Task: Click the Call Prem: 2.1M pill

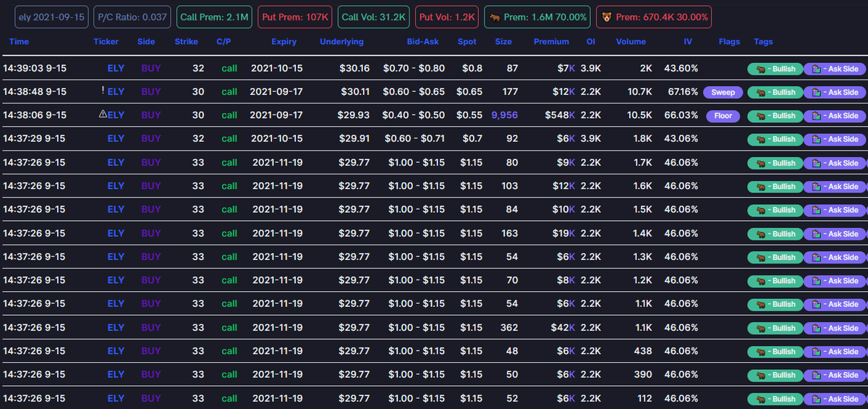Action: coord(214,17)
